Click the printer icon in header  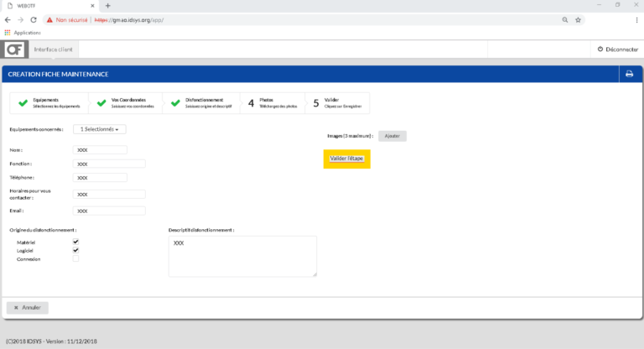pyautogui.click(x=629, y=74)
